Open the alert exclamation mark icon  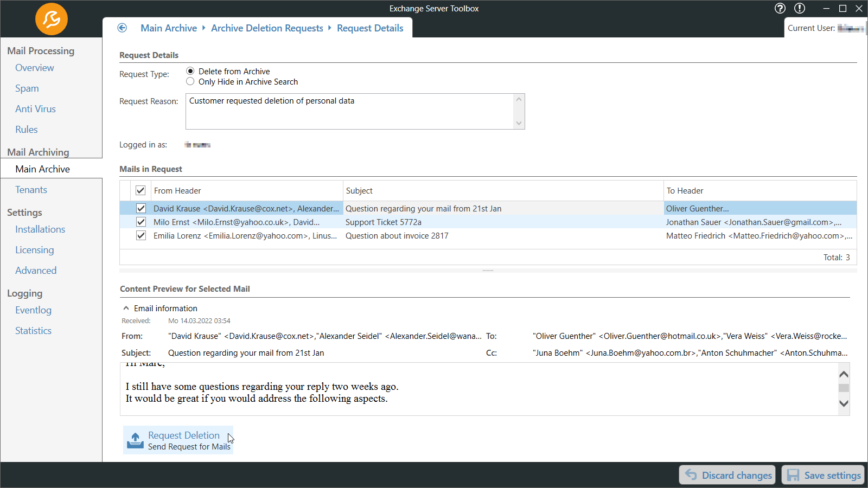point(800,8)
